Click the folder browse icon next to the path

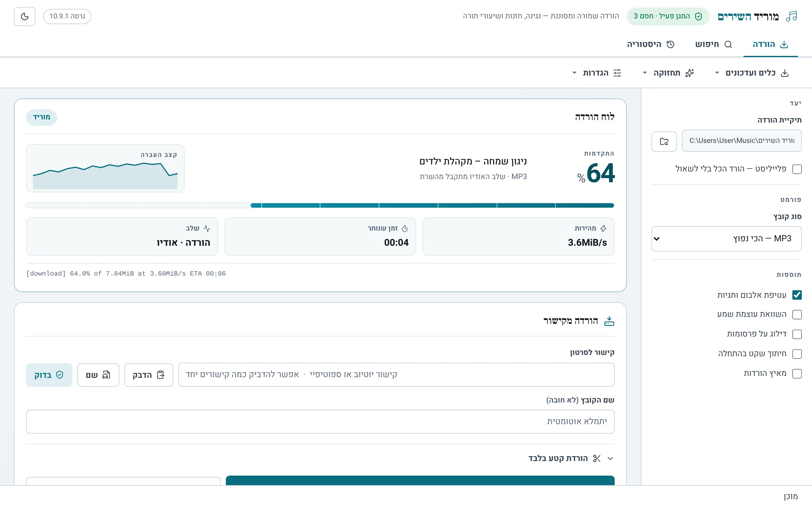[664, 142]
